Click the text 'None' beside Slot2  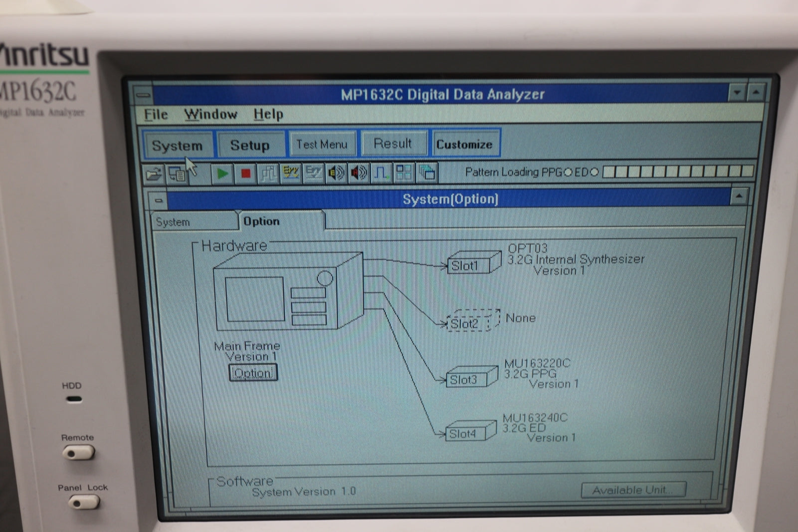coord(521,318)
